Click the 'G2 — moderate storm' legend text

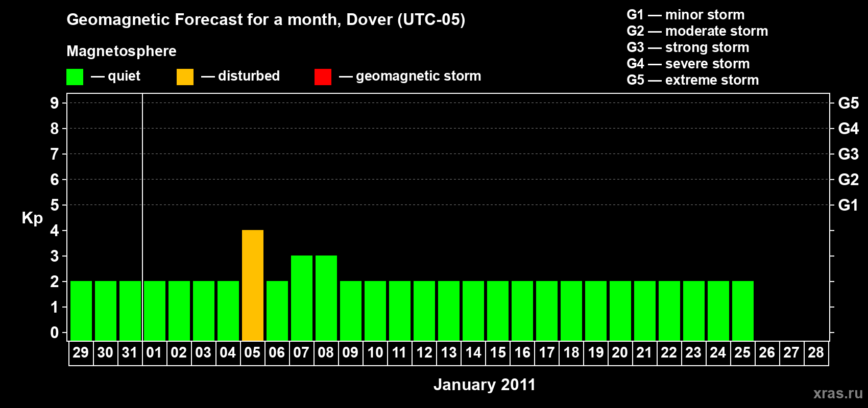tap(697, 31)
